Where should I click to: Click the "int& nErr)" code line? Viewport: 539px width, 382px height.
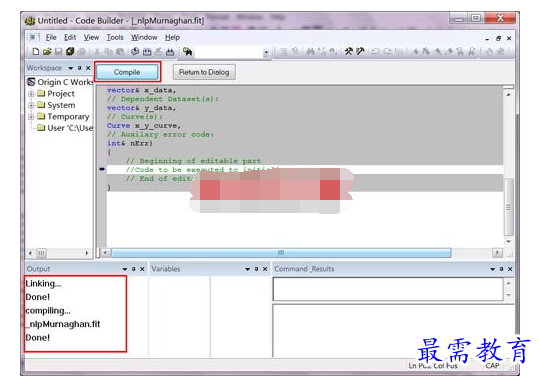(130, 143)
